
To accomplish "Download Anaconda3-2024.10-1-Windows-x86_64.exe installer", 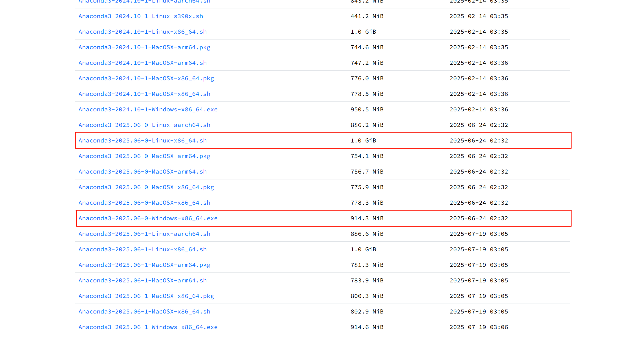I will point(148,110).
